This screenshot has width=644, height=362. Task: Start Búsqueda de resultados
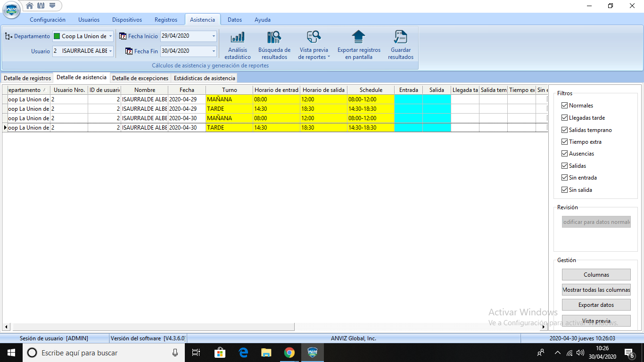point(274,45)
